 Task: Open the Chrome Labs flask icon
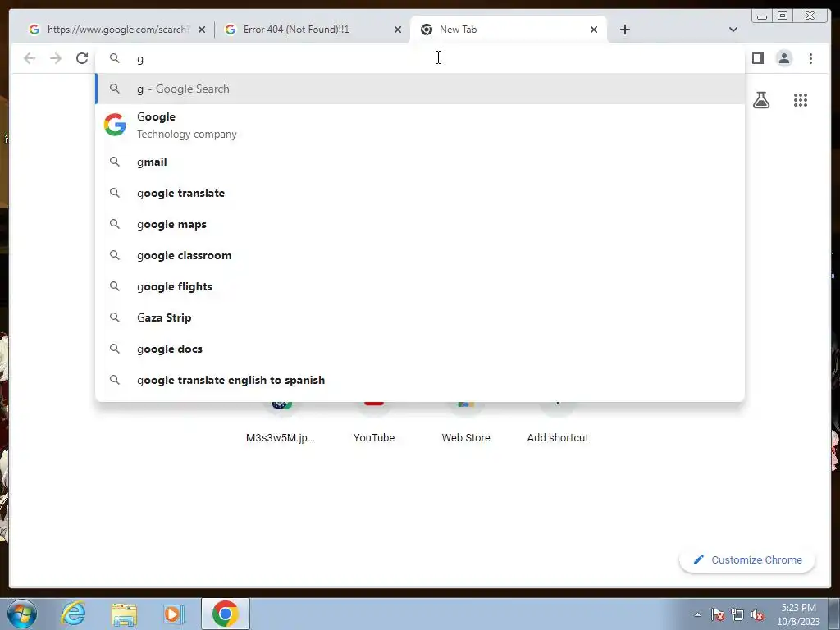pyautogui.click(x=760, y=100)
